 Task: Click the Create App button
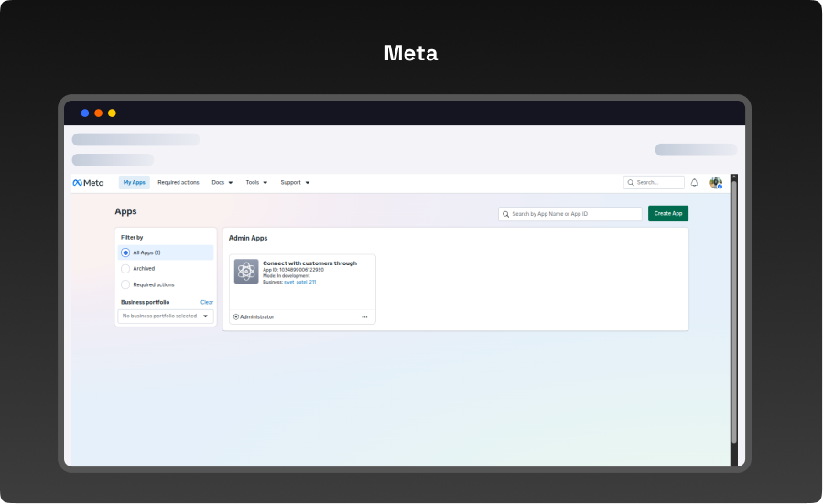[668, 213]
